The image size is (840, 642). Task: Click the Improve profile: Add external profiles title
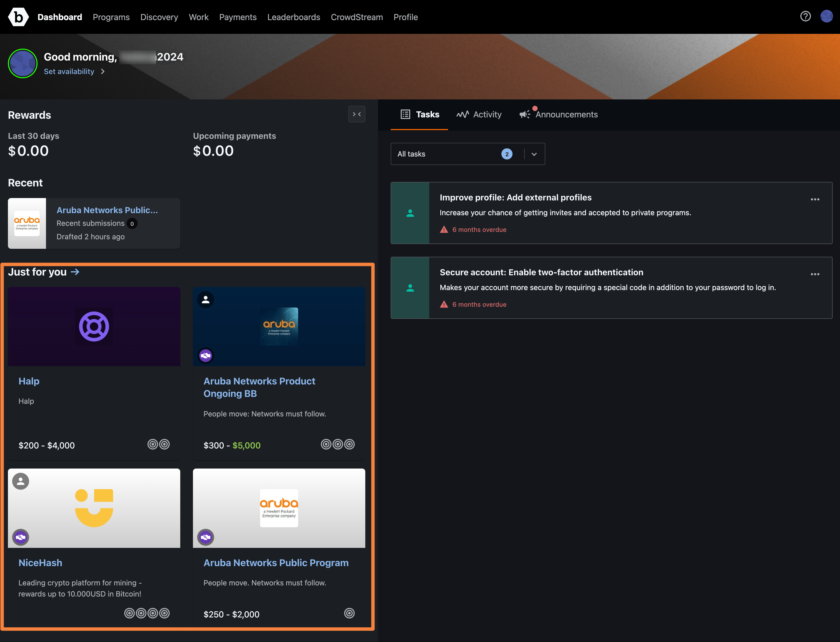click(x=516, y=198)
